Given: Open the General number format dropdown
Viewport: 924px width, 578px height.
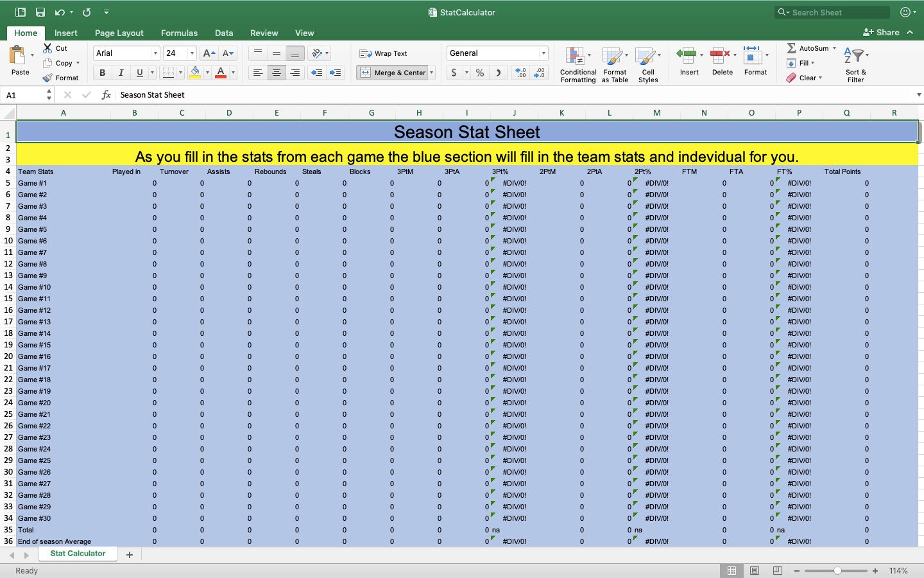Looking at the screenshot, I should 497,53.
